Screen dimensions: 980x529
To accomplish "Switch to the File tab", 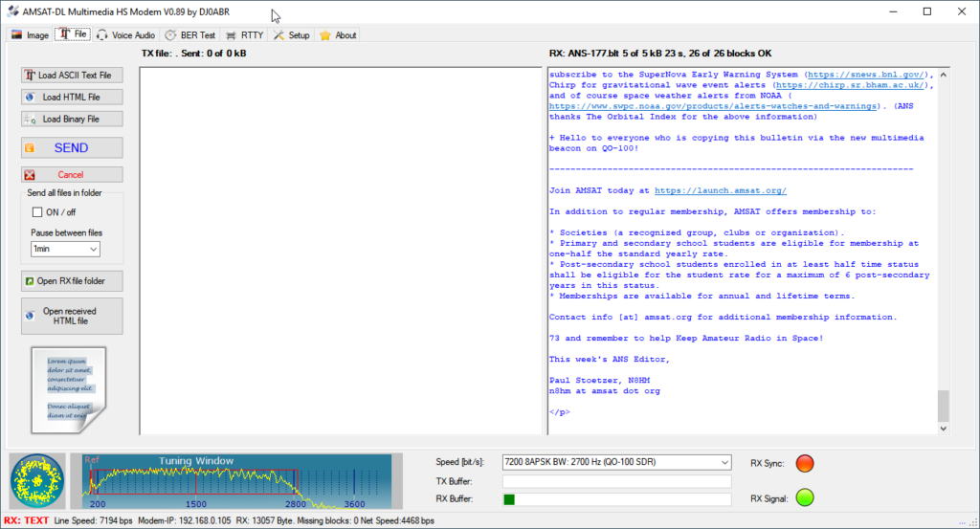I will pos(73,34).
